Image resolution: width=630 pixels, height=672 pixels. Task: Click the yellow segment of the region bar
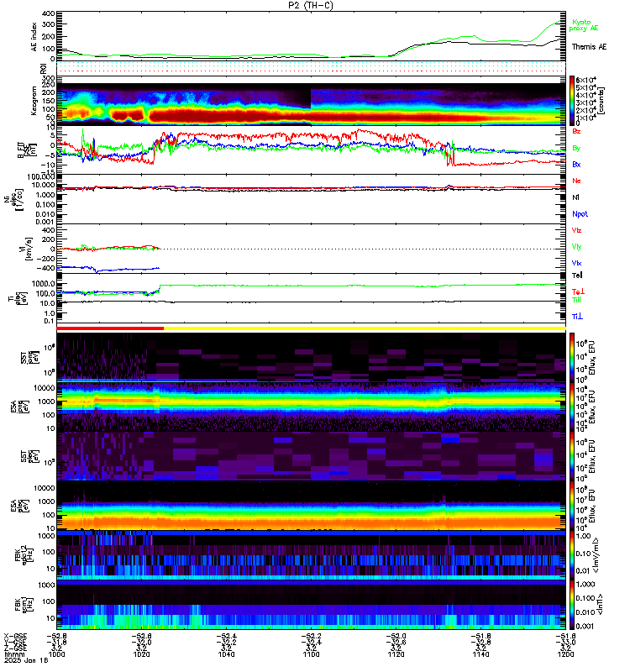tap(365, 328)
